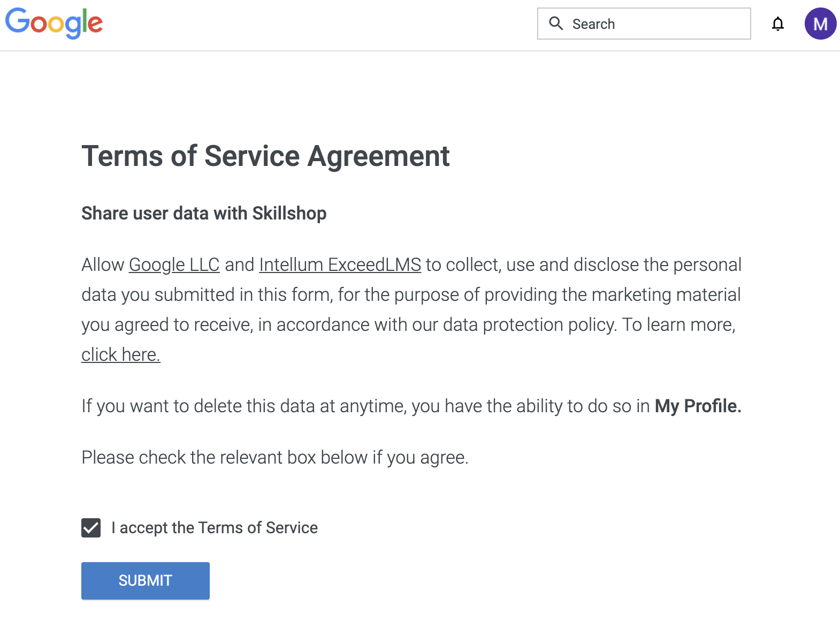Focus the Search input field
Screen dimensions: 840x636
point(644,24)
